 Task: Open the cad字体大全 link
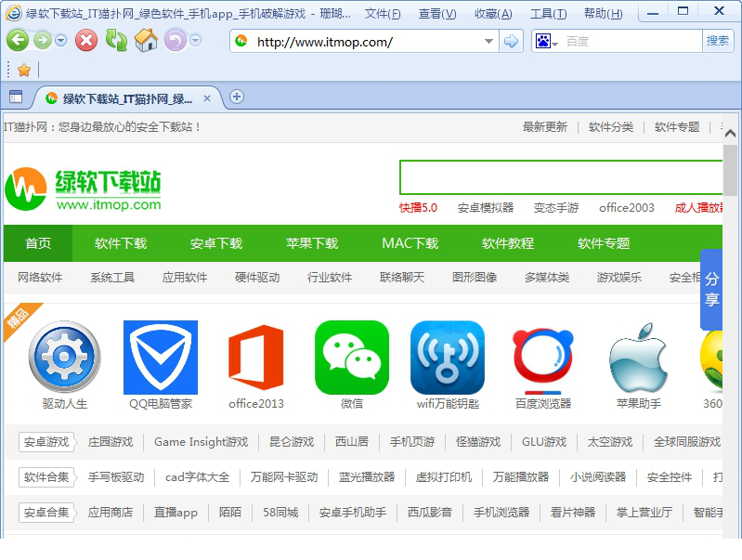point(197,477)
